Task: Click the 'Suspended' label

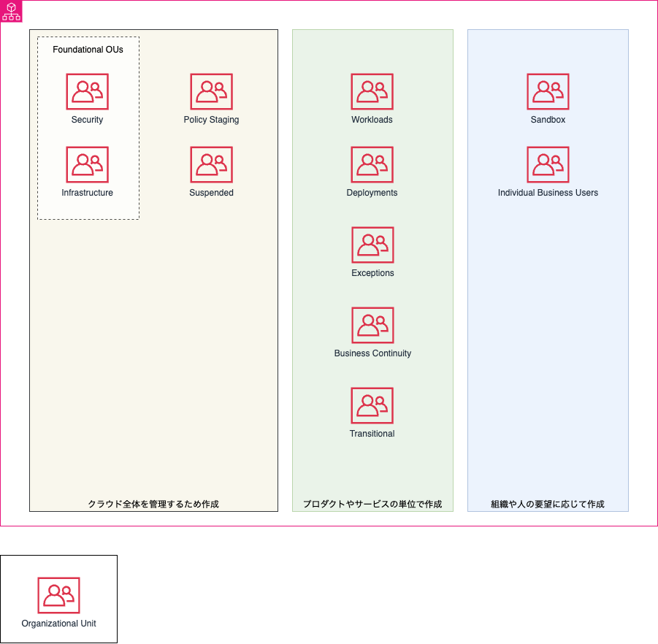Action: (x=212, y=193)
